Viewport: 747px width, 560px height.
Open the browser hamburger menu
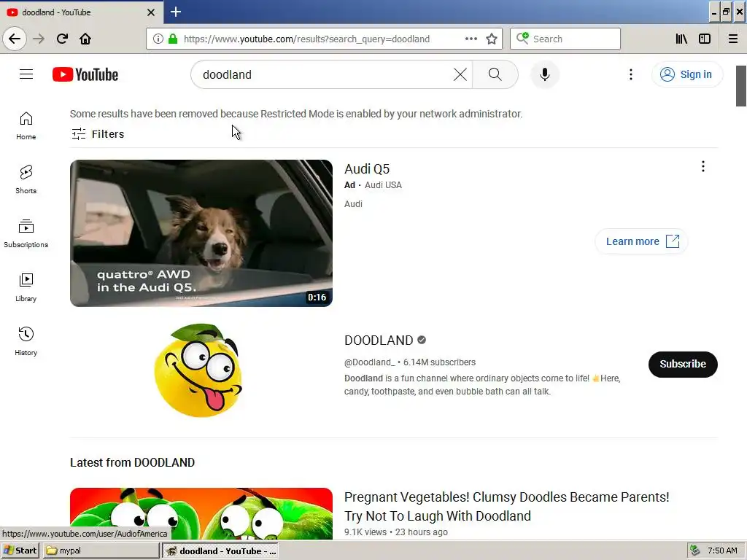(x=732, y=39)
